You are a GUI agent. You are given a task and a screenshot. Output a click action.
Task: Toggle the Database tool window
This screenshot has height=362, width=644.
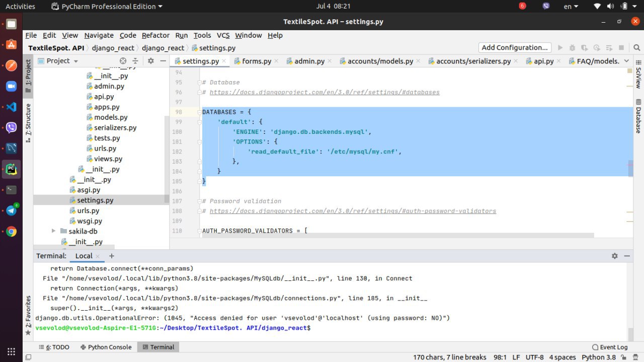tap(638, 117)
